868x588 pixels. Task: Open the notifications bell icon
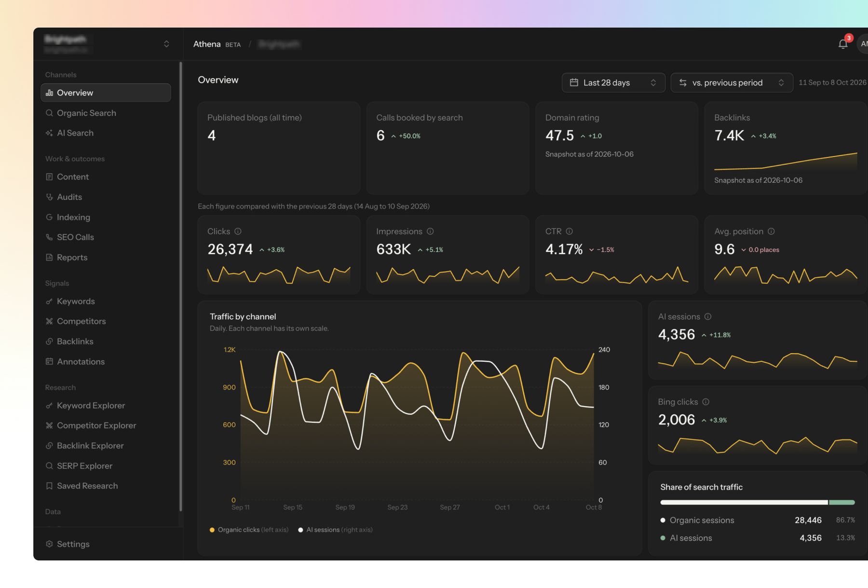(842, 44)
